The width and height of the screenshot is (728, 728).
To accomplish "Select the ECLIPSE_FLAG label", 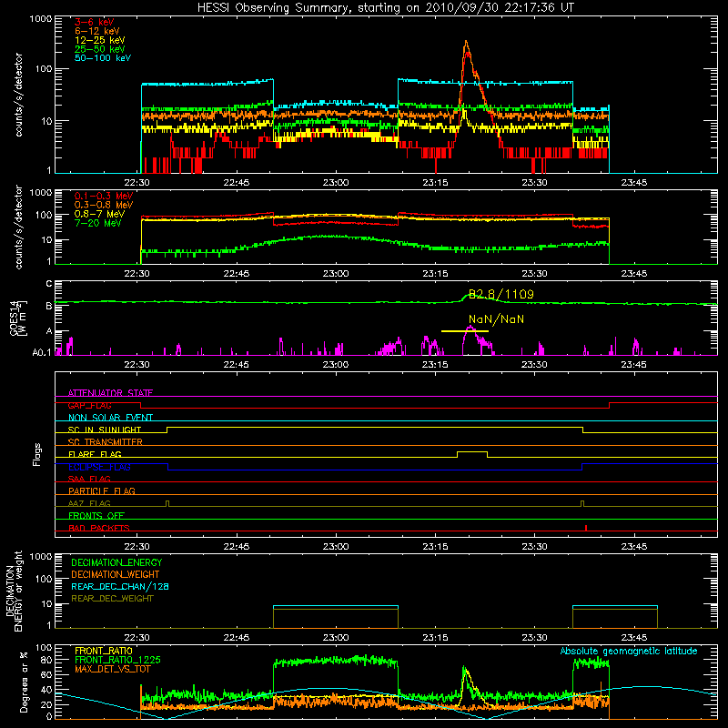I will [99, 467].
